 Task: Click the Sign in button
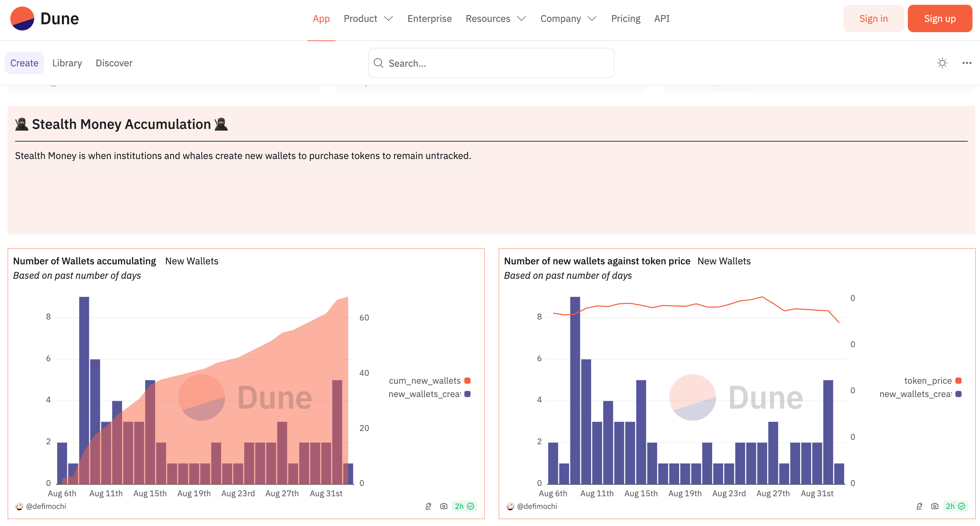pos(873,18)
